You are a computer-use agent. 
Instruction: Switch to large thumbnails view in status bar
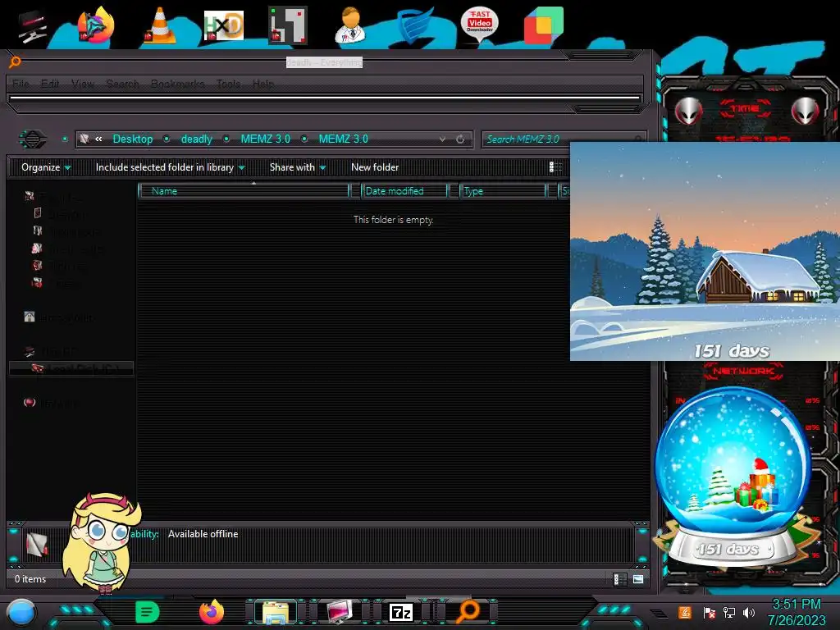tap(638, 579)
